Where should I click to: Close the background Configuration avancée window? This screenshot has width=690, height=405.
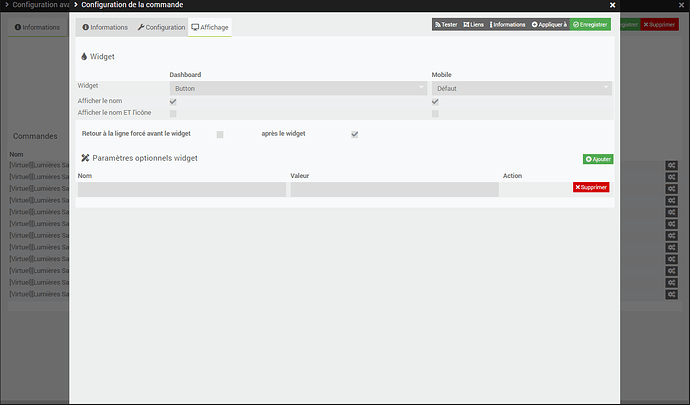point(681,5)
